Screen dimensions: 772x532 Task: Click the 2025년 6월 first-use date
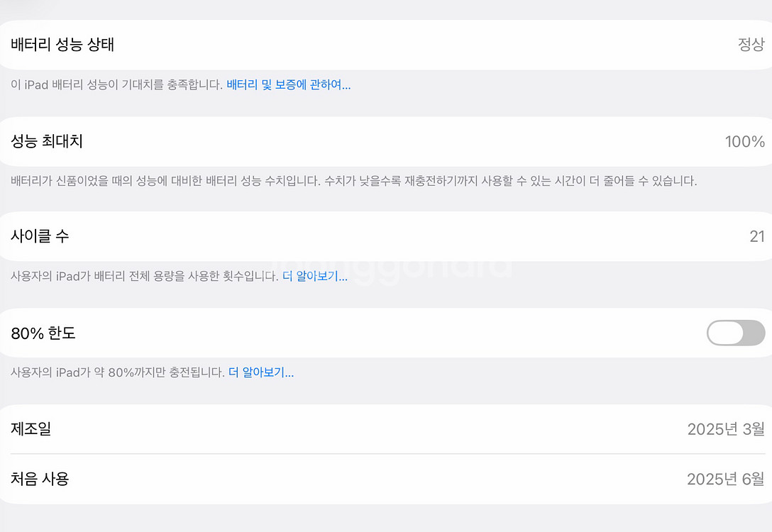coord(726,480)
